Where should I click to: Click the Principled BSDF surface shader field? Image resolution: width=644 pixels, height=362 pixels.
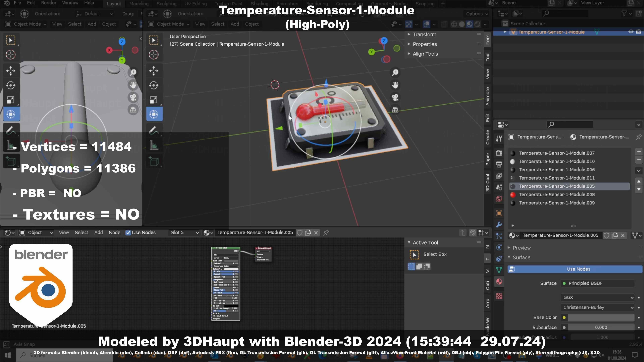tap(597, 283)
